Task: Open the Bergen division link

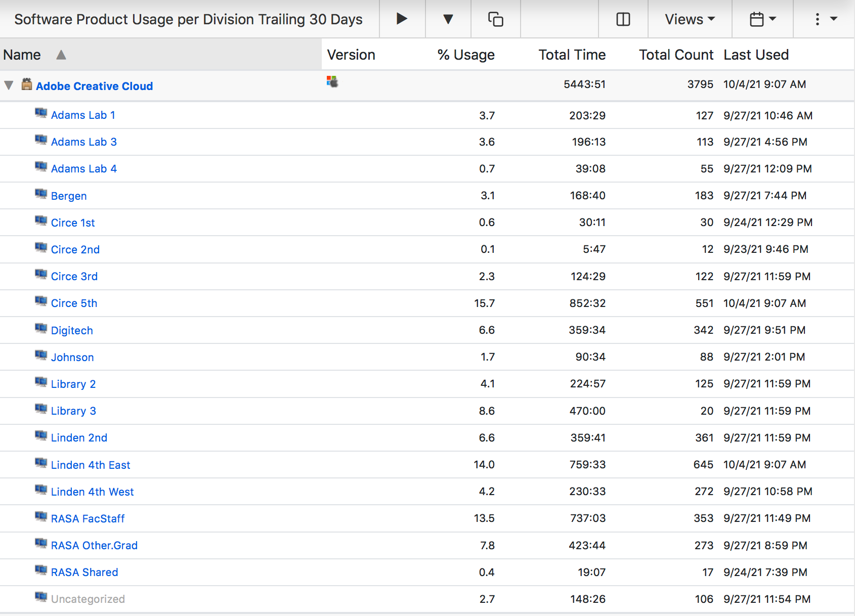Action: point(69,196)
